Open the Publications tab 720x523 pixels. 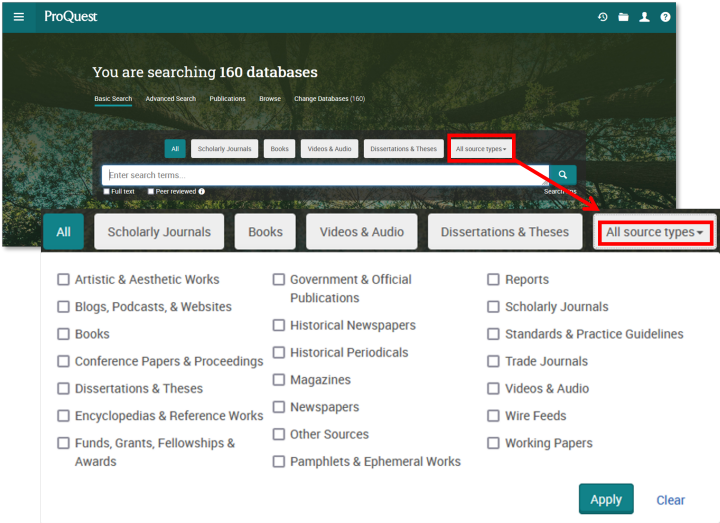[227, 99]
